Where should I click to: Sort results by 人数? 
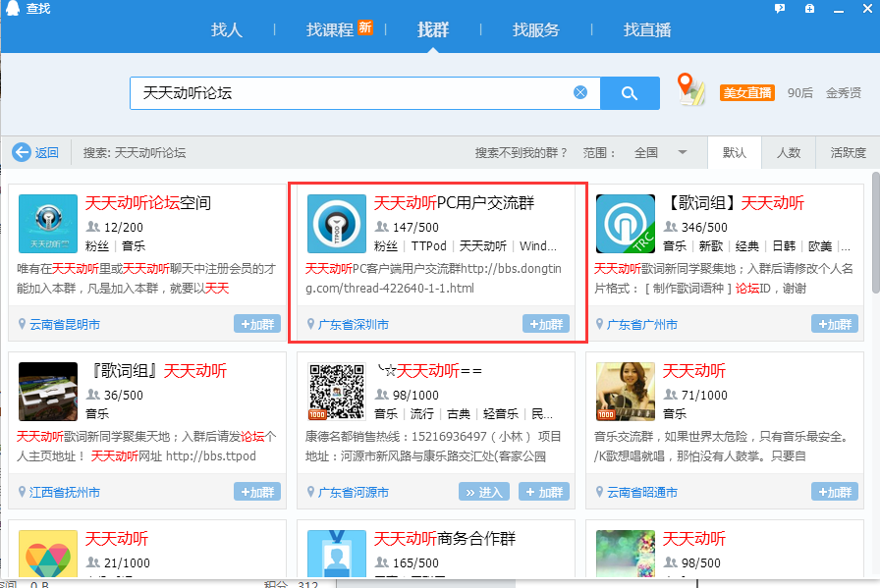[788, 152]
